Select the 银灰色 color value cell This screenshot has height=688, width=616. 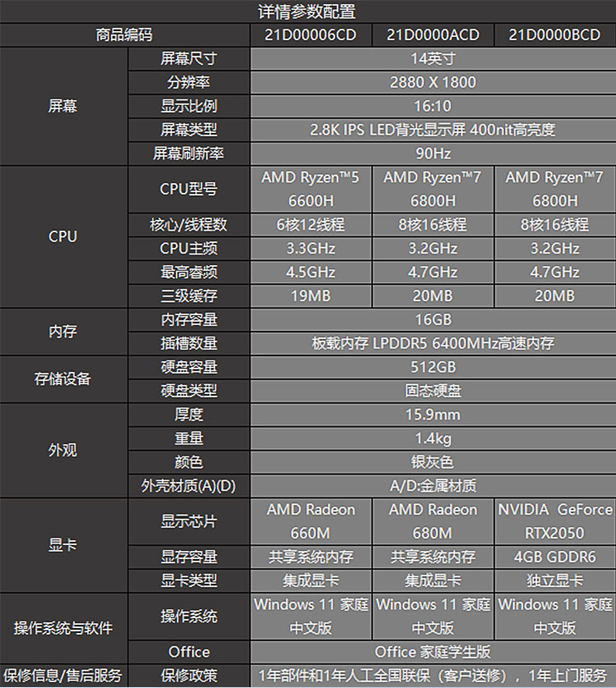coord(433,462)
